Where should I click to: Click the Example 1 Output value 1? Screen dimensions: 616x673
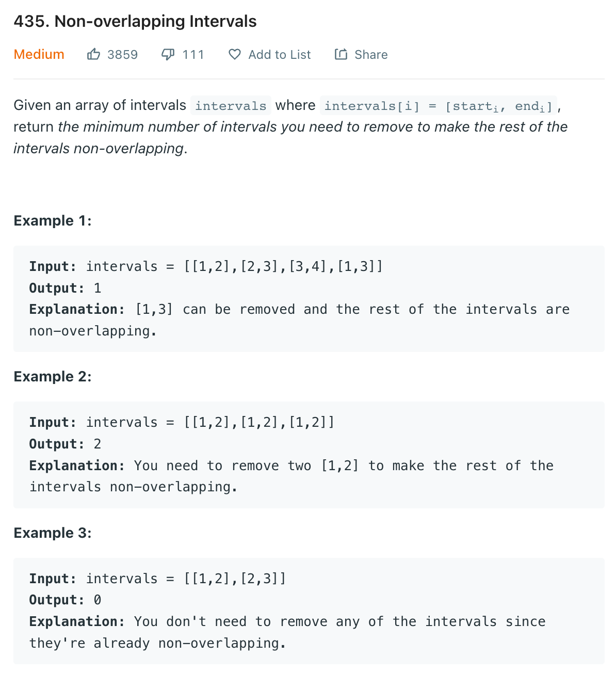pyautogui.click(x=98, y=288)
